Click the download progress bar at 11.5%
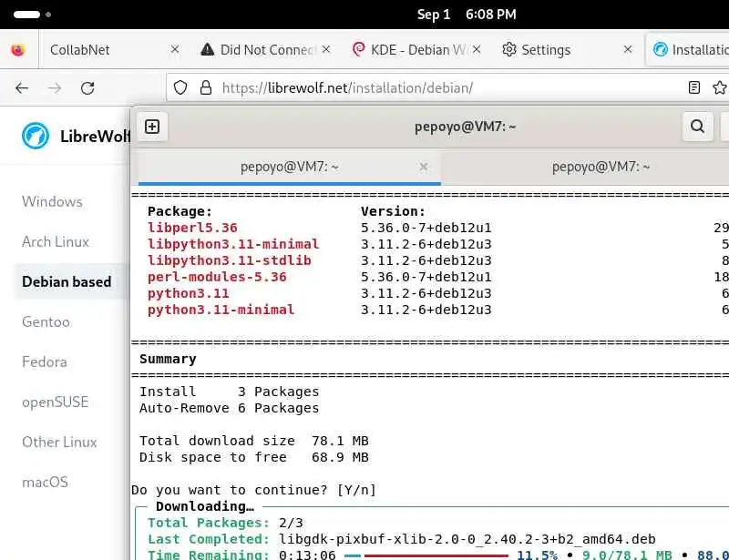The image size is (729, 560). click(426, 555)
